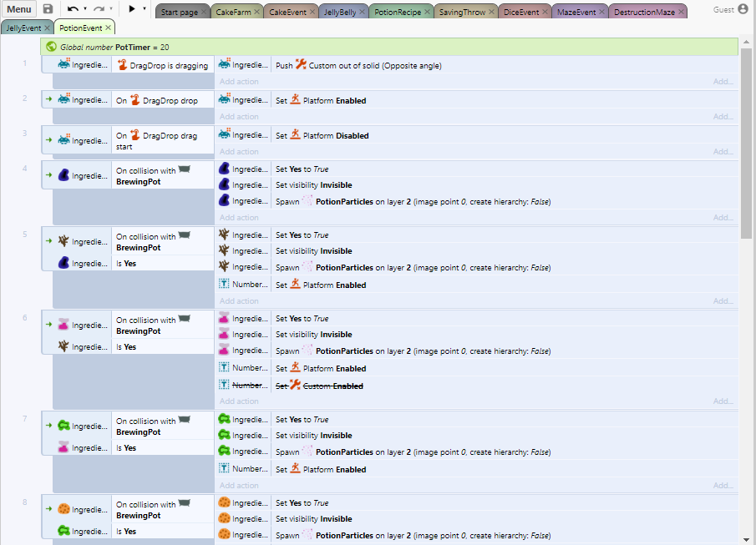The height and width of the screenshot is (545, 756).
Task: Click the globe icon beside PotTimer variable
Action: click(x=52, y=48)
